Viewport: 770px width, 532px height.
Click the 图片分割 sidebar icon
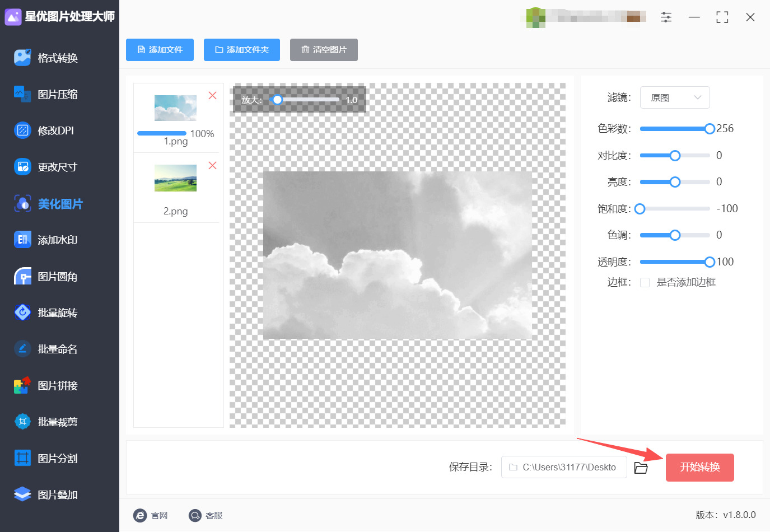tap(22, 458)
